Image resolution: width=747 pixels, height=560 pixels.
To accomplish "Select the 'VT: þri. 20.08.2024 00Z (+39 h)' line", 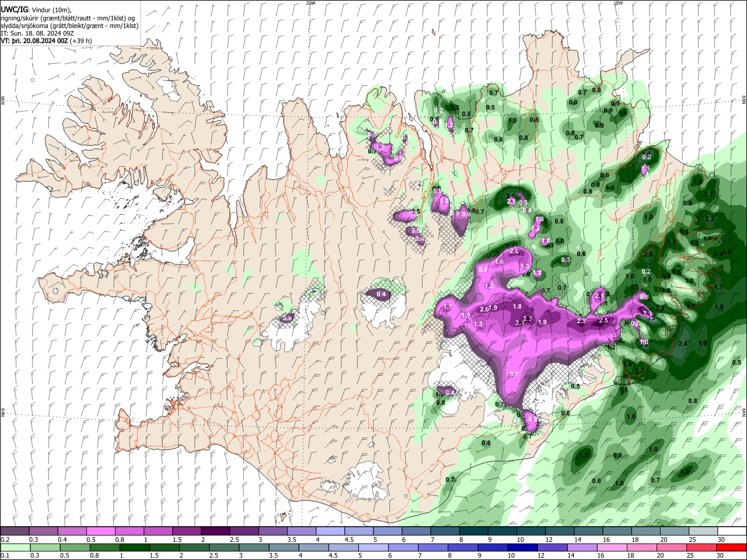I will coord(46,41).
